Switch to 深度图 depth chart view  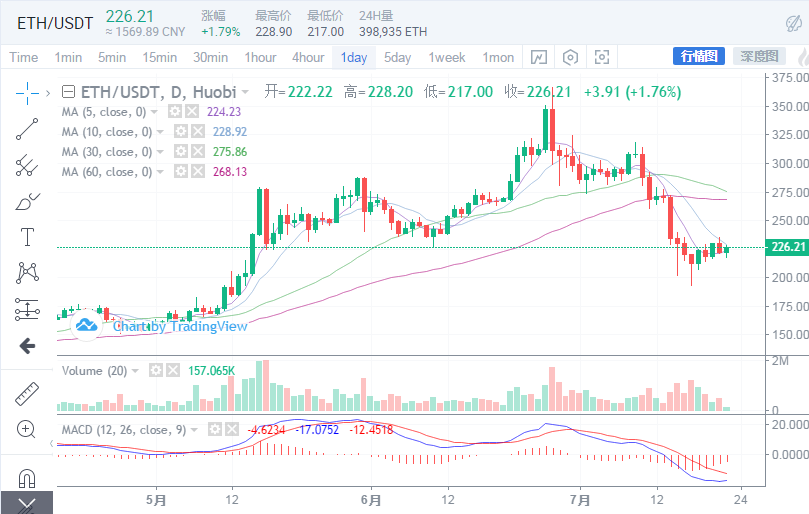coord(759,56)
